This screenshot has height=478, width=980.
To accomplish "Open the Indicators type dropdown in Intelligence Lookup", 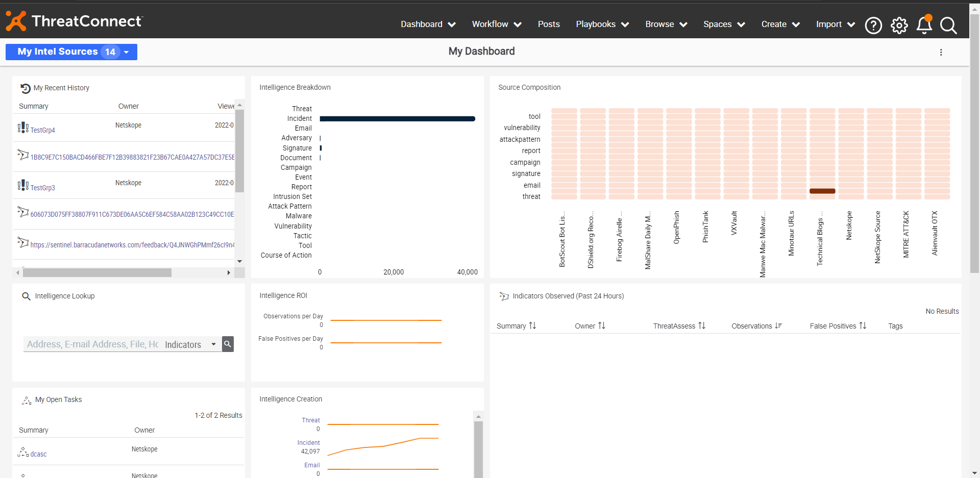I will click(190, 345).
